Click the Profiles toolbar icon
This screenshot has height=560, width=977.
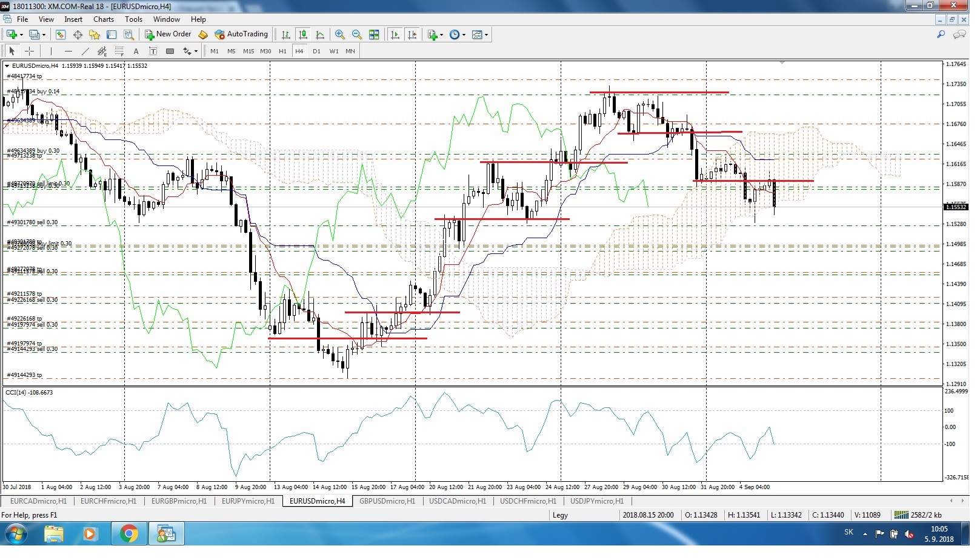[x=35, y=35]
